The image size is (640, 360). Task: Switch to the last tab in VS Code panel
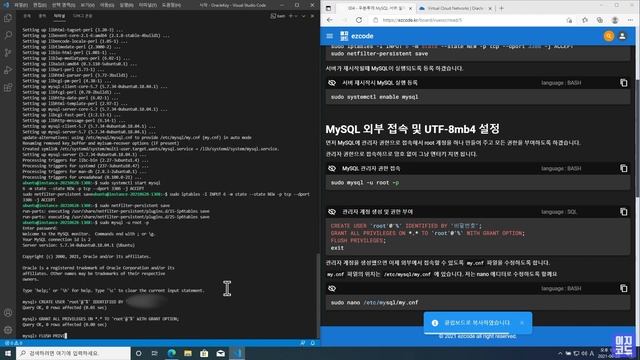tap(82, 16)
